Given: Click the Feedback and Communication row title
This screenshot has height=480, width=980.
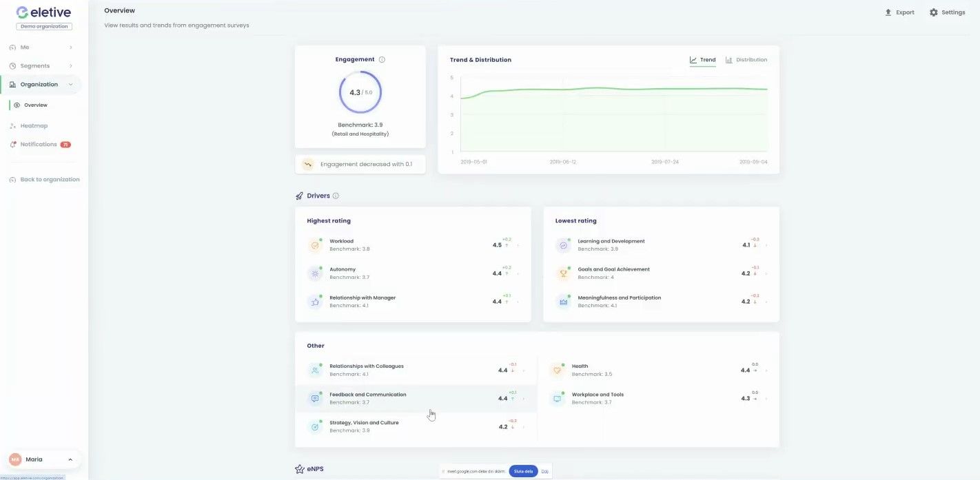Looking at the screenshot, I should point(368,395).
